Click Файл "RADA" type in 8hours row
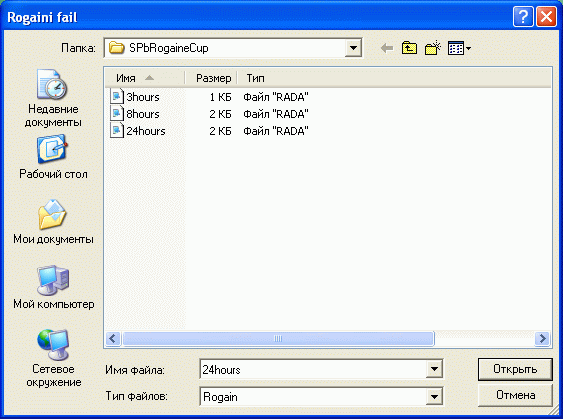 (276, 114)
